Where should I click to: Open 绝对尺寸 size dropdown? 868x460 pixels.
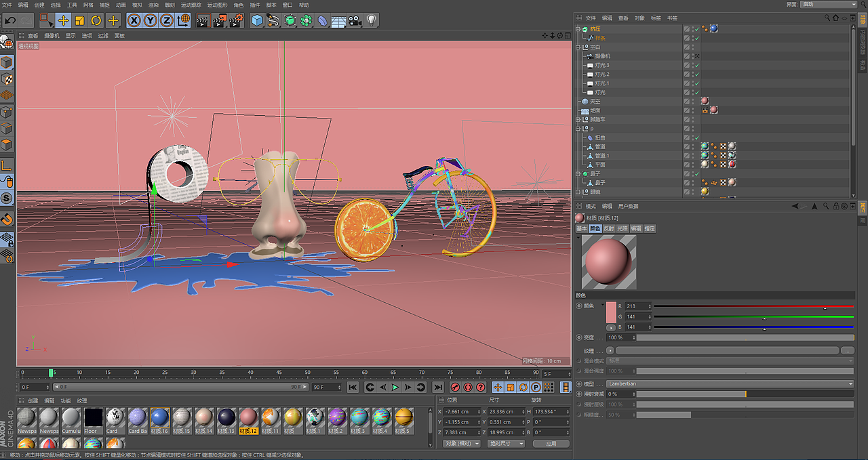point(506,444)
